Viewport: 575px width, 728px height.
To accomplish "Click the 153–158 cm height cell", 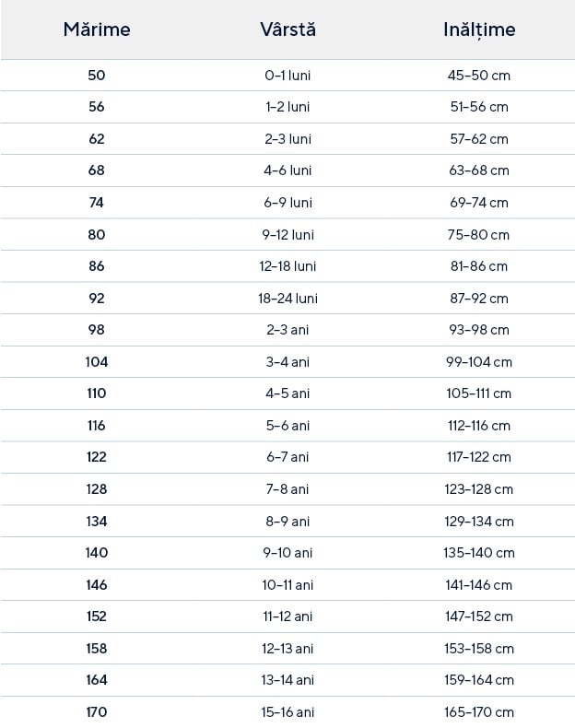I will pos(478,649).
